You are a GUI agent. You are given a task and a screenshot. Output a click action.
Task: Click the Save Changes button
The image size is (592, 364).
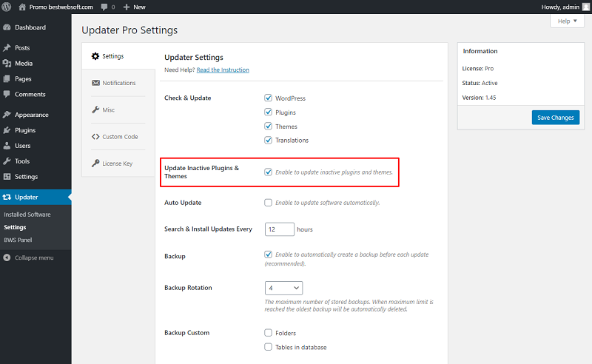(x=556, y=118)
